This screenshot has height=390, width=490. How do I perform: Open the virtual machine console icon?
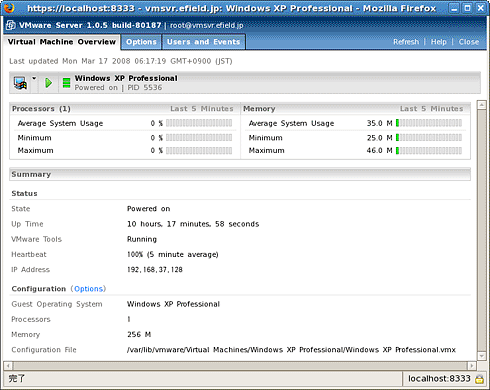point(20,83)
